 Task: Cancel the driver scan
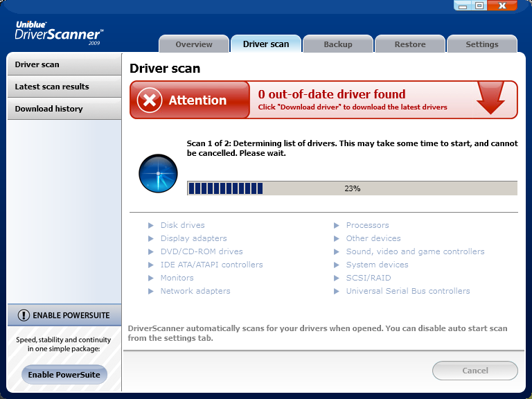475,371
